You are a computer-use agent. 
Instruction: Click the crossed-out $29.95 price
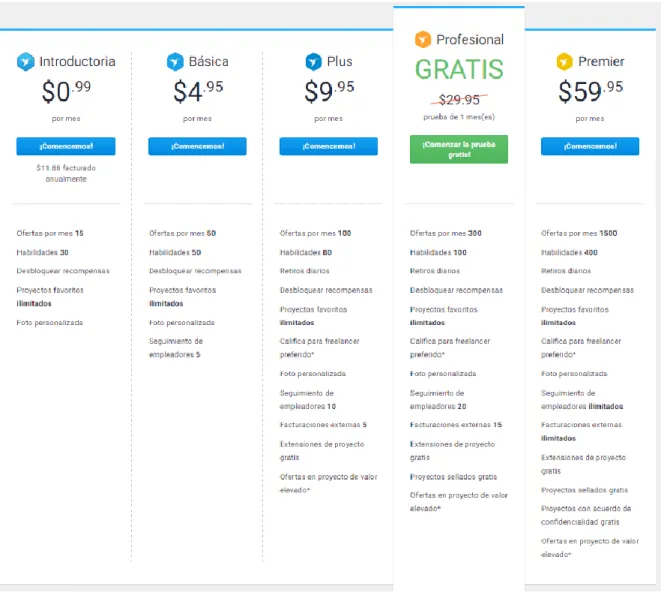tap(459, 100)
